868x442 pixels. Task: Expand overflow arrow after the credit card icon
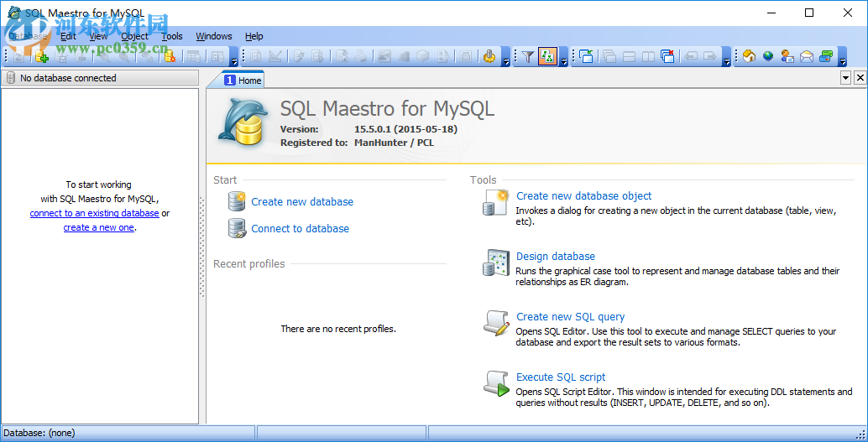point(843,56)
